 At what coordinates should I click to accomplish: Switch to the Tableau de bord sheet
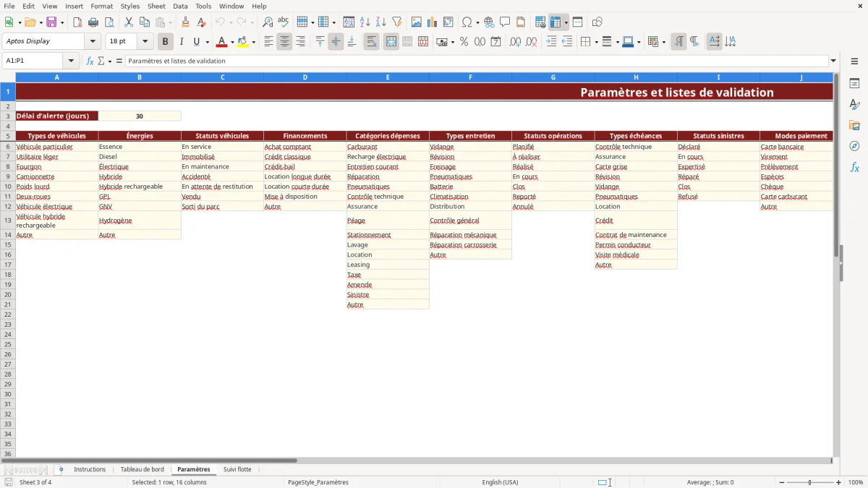(x=142, y=469)
